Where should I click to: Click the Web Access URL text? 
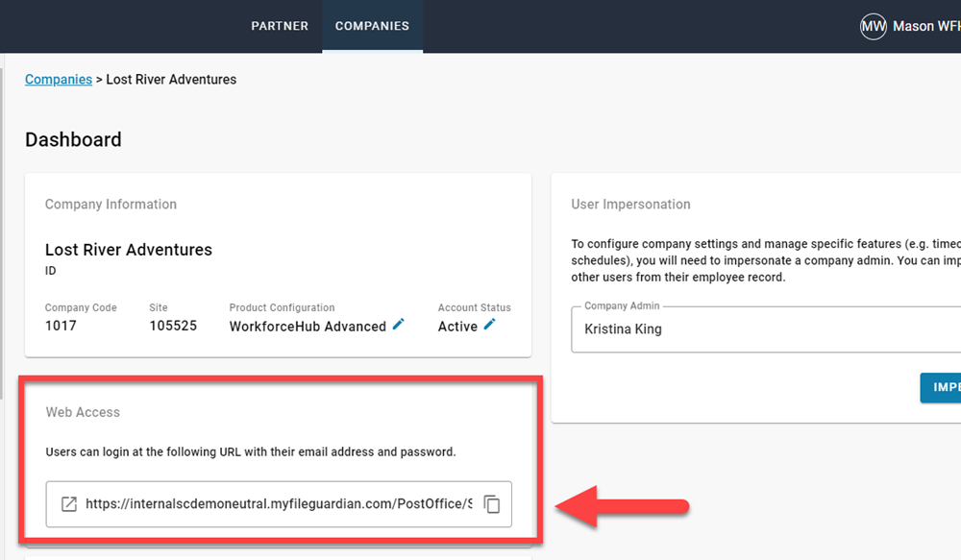pos(279,504)
